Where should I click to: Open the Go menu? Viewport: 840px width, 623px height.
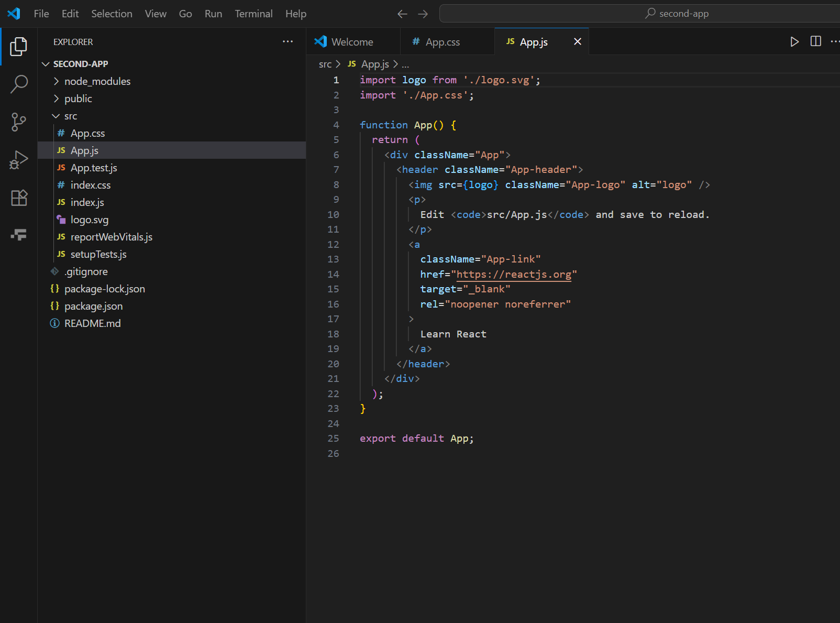pyautogui.click(x=185, y=14)
